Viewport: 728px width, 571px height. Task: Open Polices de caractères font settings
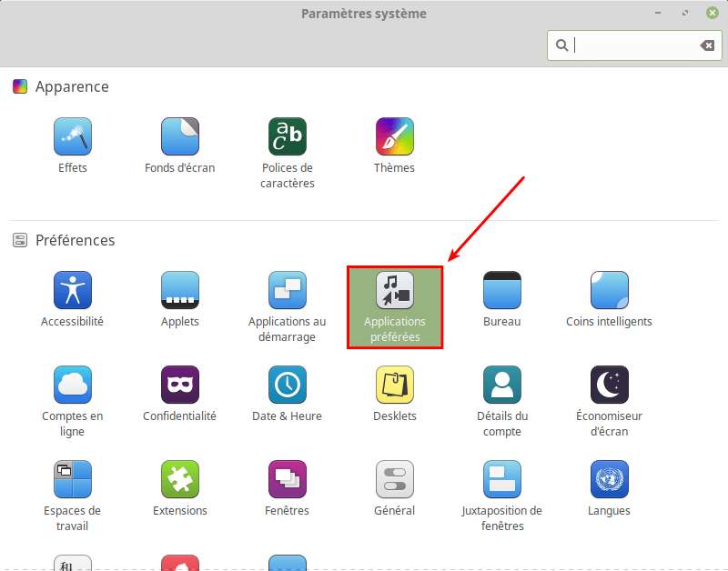click(x=288, y=136)
